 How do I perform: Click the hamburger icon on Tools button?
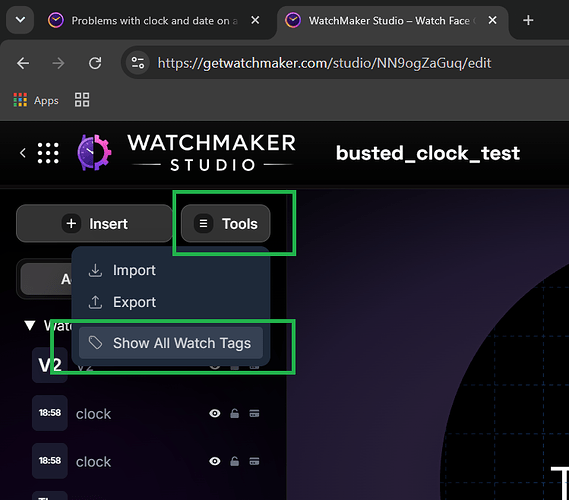tap(204, 224)
